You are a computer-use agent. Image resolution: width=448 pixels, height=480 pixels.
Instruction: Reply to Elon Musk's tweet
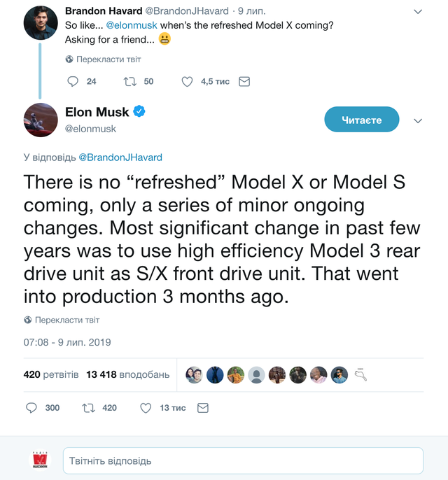[31, 408]
